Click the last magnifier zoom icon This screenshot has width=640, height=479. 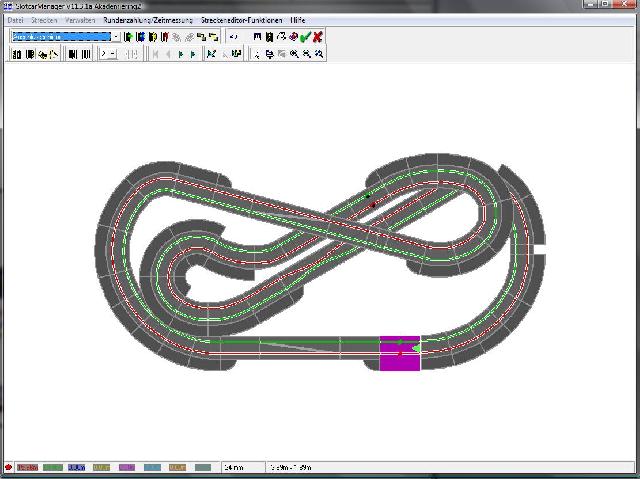(x=319, y=54)
